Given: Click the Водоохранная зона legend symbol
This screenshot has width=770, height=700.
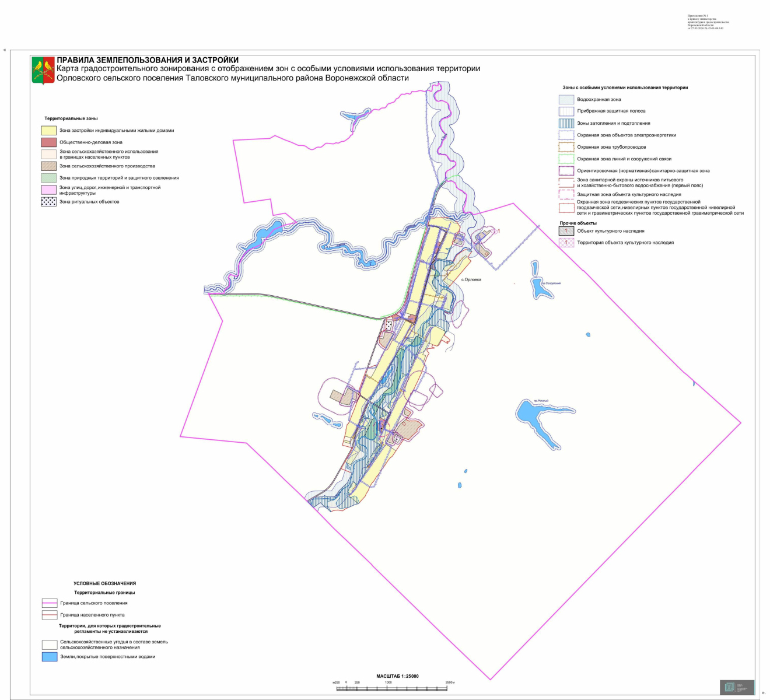Looking at the screenshot, I should coord(566,100).
